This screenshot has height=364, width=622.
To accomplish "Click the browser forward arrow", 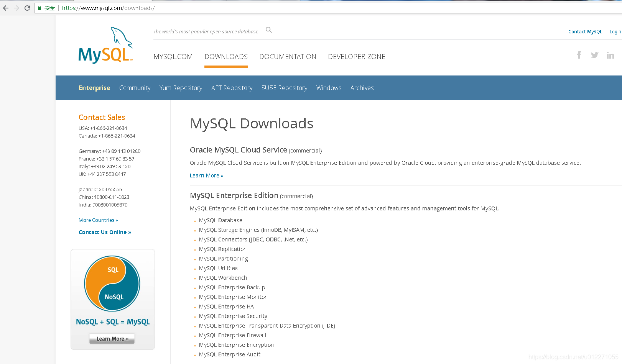I will [16, 8].
